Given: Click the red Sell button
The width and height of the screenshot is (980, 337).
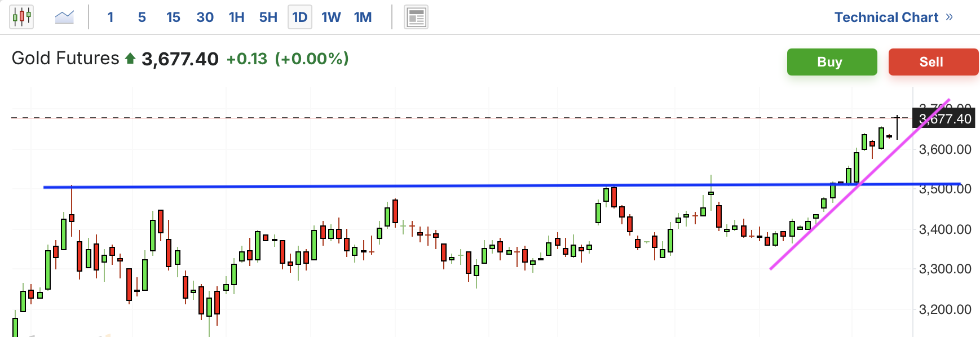Looking at the screenshot, I should (x=934, y=62).
